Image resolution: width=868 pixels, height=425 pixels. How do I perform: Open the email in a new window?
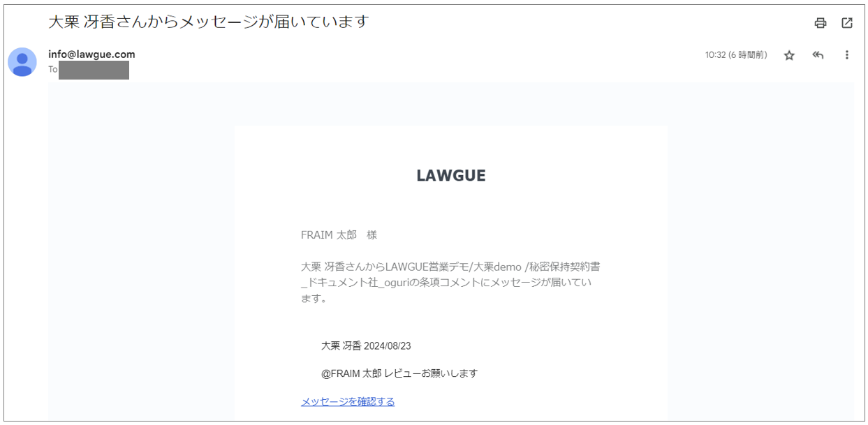[847, 23]
